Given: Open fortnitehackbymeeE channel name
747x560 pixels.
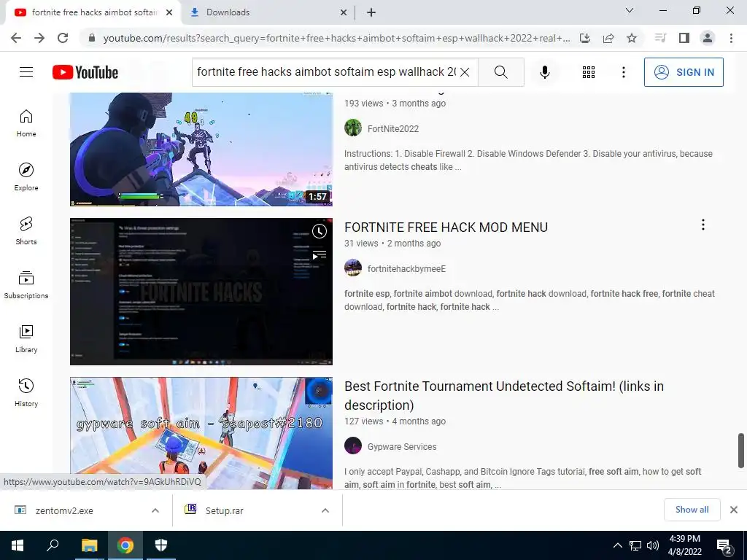Looking at the screenshot, I should pyautogui.click(x=406, y=268).
